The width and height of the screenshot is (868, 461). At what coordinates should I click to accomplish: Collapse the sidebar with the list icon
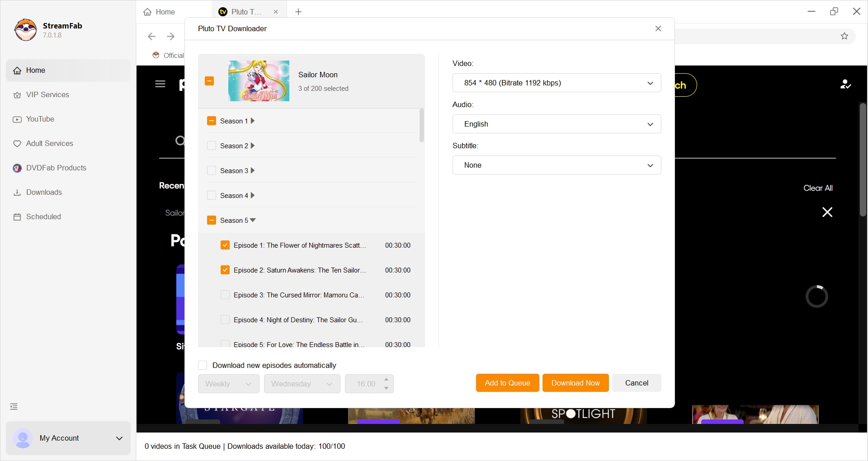click(x=14, y=407)
